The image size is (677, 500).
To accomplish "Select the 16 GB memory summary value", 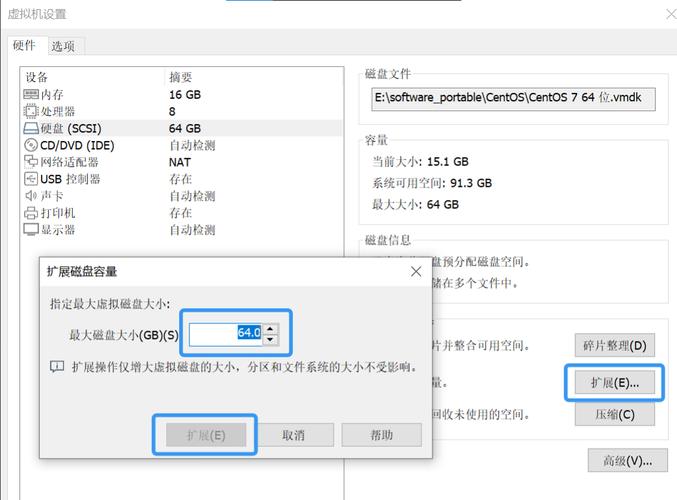I will point(185,95).
